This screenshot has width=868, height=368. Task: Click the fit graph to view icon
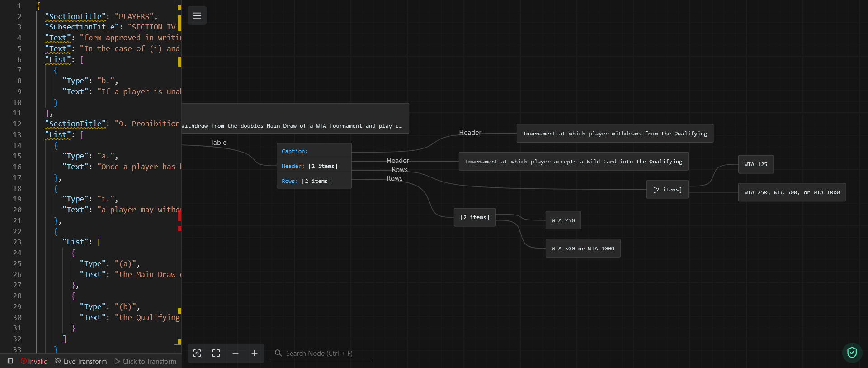tap(216, 353)
